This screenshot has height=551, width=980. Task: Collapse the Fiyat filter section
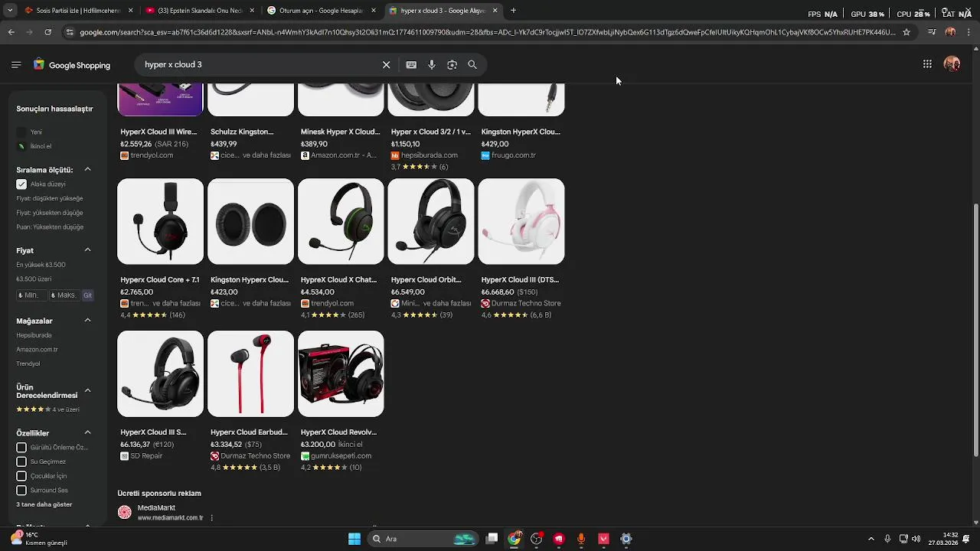click(x=87, y=250)
